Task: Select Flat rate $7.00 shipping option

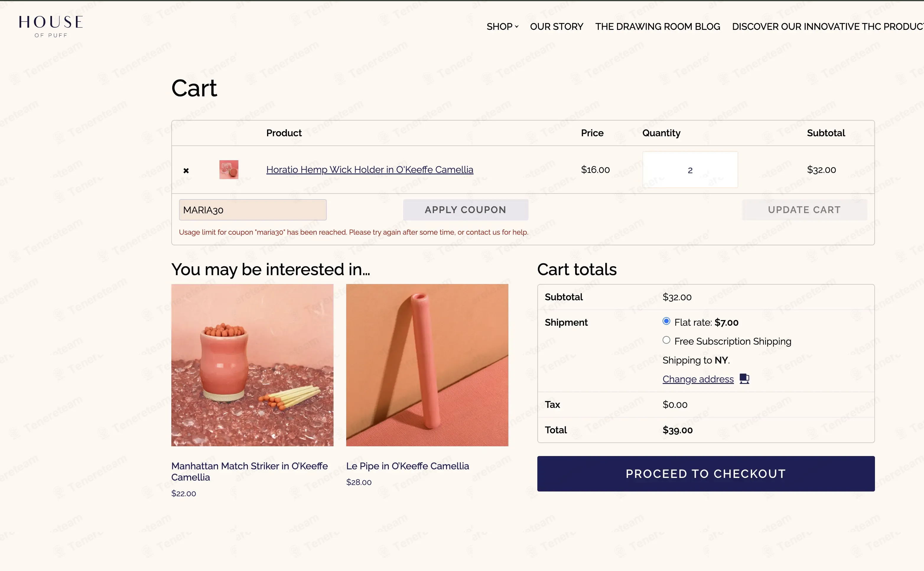Action: pyautogui.click(x=666, y=321)
